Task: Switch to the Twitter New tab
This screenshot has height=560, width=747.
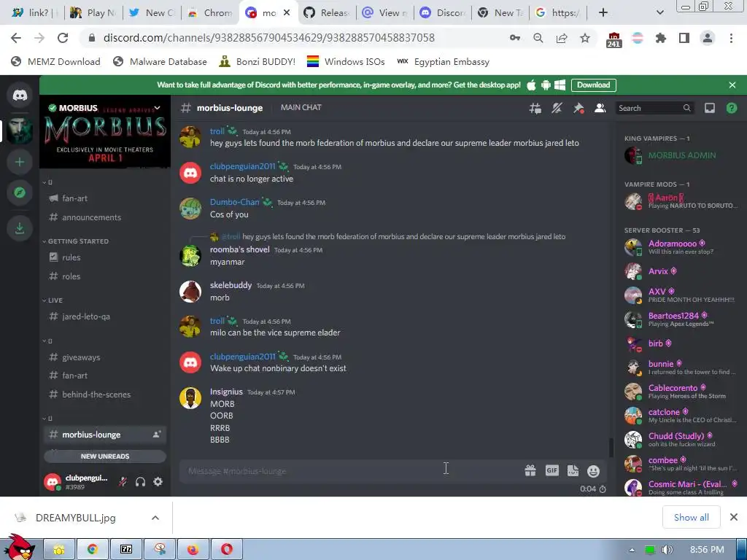Action: (152, 13)
